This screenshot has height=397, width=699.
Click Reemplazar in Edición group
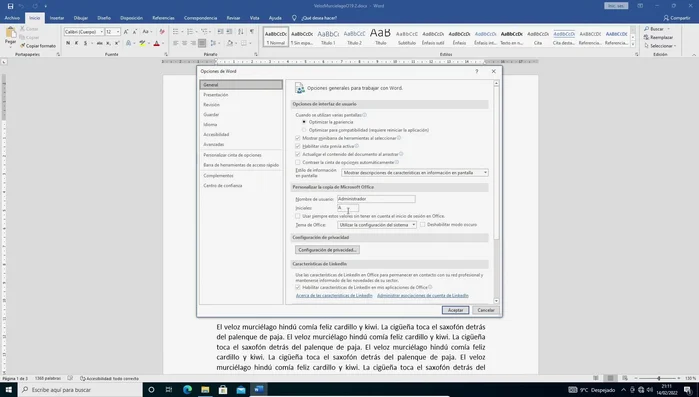pyautogui.click(x=658, y=37)
